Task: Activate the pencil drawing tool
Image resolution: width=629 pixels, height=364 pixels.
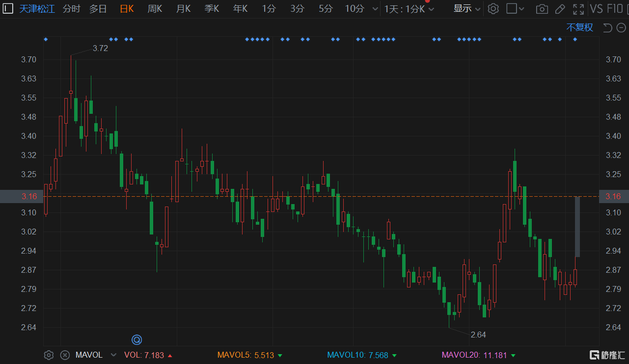Action: [560, 9]
